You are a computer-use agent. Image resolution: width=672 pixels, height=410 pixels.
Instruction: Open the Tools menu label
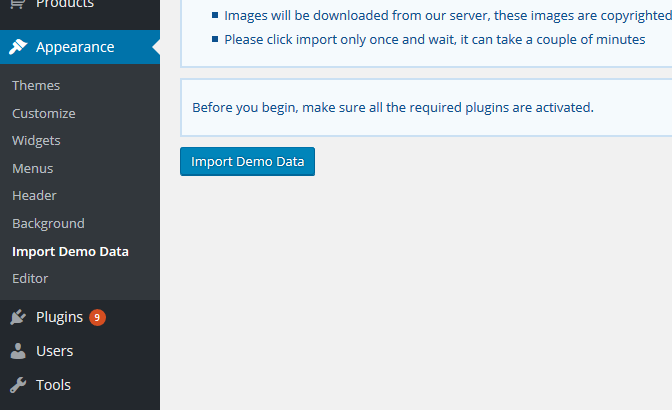53,385
